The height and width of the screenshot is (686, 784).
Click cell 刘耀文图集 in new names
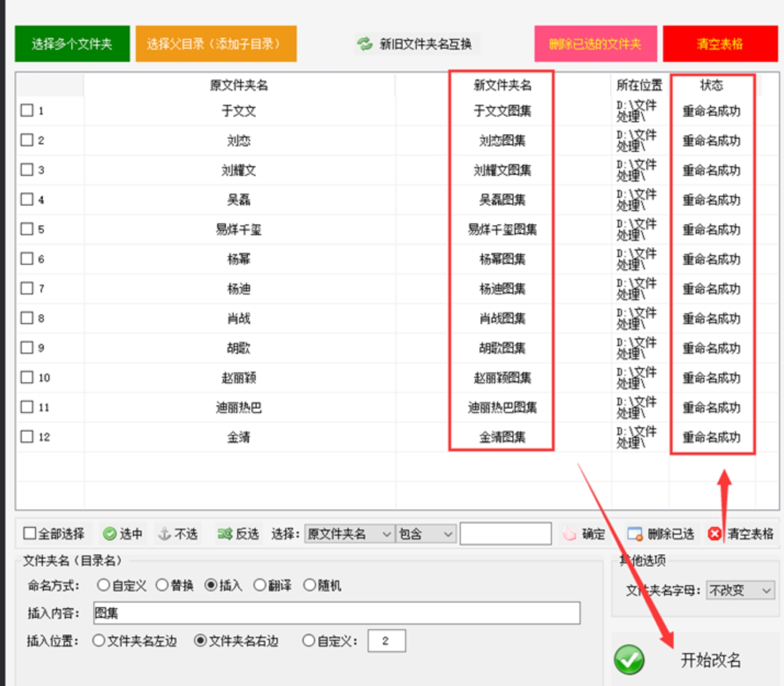pyautogui.click(x=503, y=170)
